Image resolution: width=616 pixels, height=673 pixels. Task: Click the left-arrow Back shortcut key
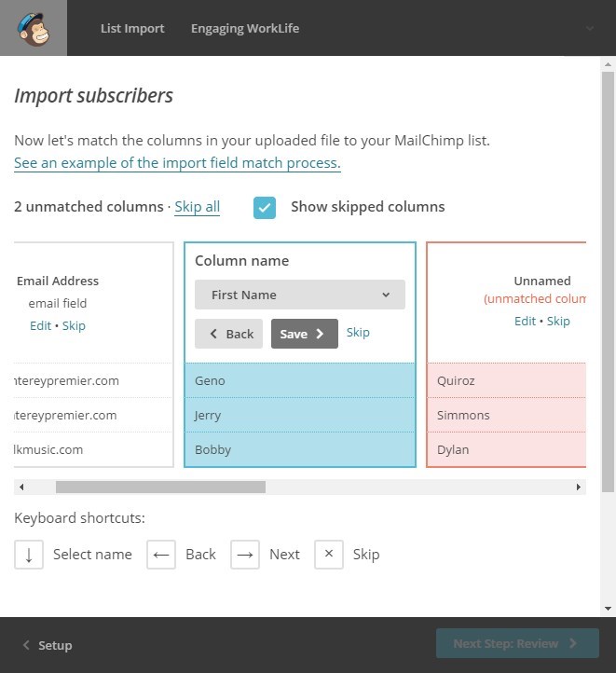[x=161, y=554]
